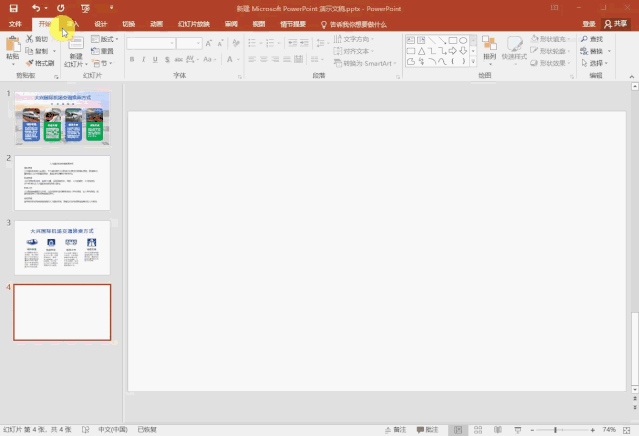Image resolution: width=639 pixels, height=436 pixels.
Task: Toggle bold formatting
Action: pos(132,59)
